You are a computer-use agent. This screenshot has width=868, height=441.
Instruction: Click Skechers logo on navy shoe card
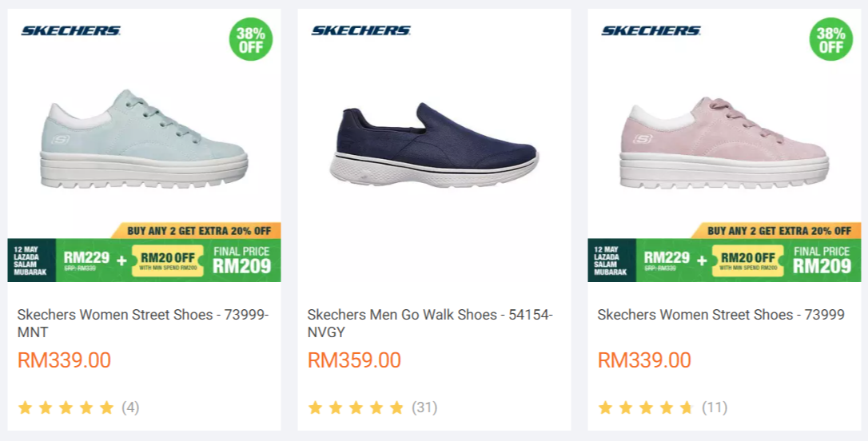pyautogui.click(x=360, y=31)
